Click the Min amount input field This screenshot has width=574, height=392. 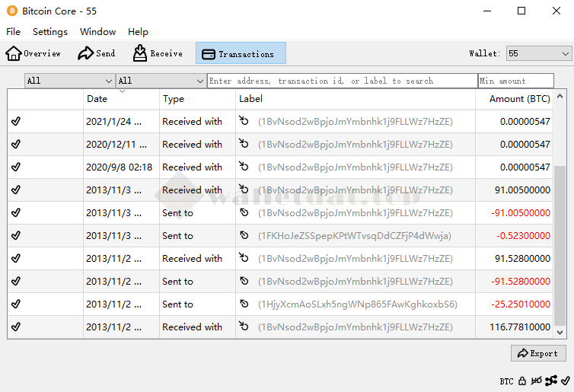click(515, 81)
